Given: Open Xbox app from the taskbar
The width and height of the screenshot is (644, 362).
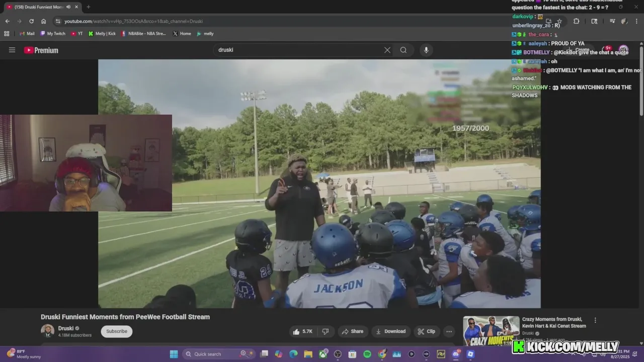Looking at the screenshot, I should pos(323,354).
